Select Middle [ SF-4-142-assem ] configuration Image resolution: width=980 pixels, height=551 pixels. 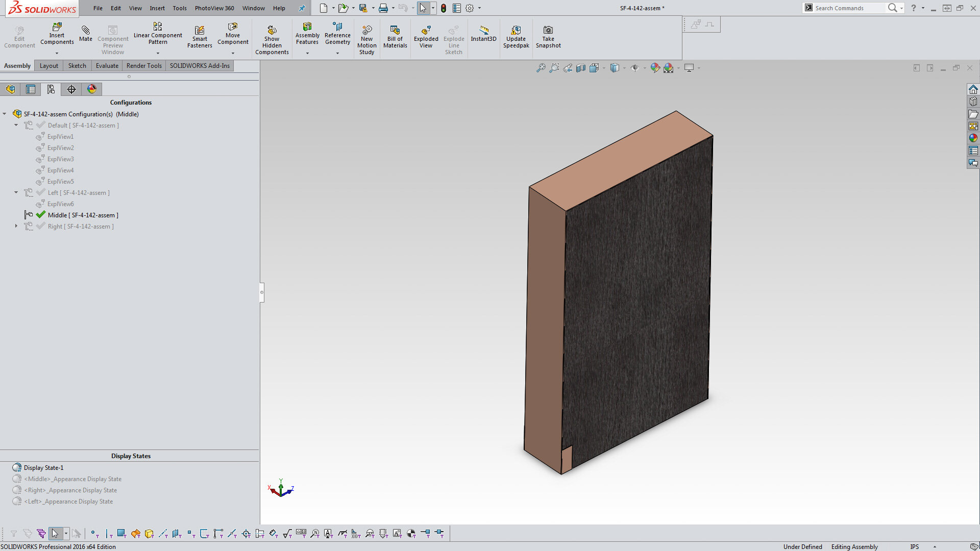(x=83, y=215)
